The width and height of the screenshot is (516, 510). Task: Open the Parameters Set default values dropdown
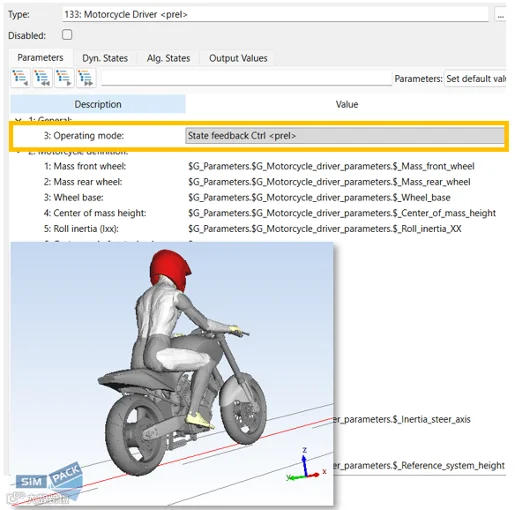click(x=475, y=79)
